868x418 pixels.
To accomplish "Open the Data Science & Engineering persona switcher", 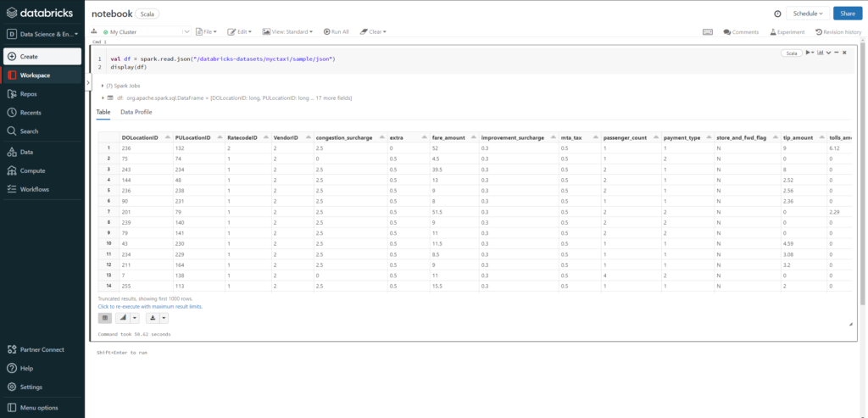I will (42, 35).
